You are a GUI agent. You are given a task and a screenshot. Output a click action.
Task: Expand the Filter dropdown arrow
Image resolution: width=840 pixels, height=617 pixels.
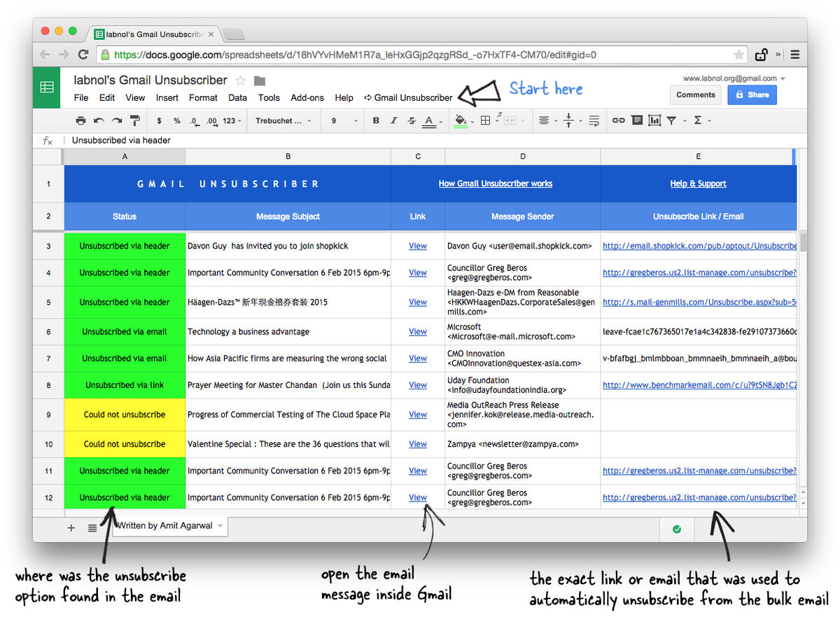click(x=685, y=121)
